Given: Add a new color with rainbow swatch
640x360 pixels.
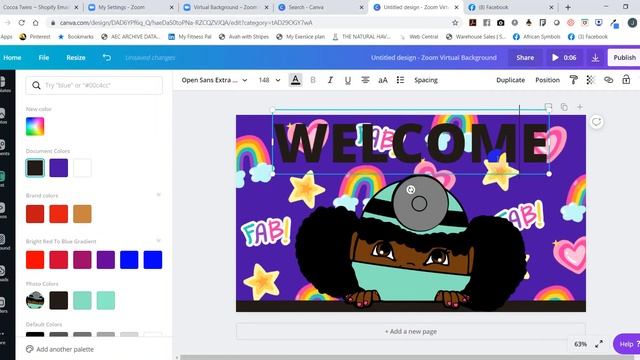Looking at the screenshot, I should pyautogui.click(x=35, y=126).
